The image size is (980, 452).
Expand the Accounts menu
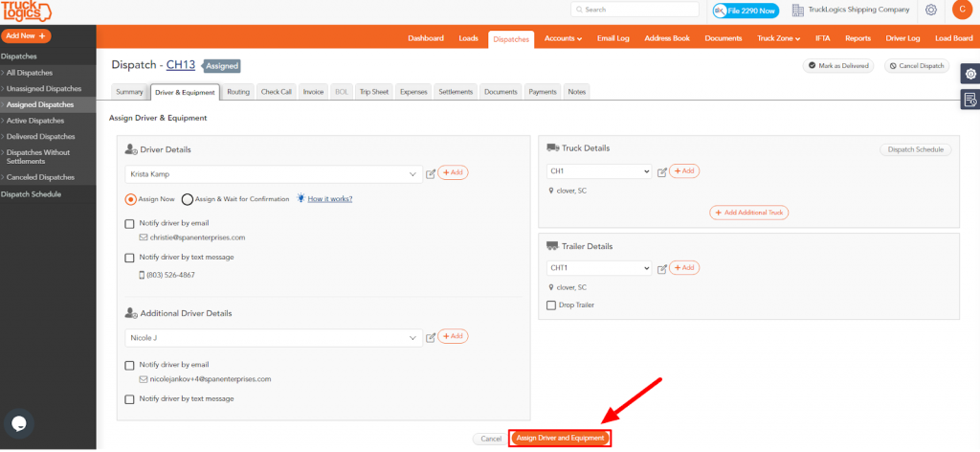(563, 38)
